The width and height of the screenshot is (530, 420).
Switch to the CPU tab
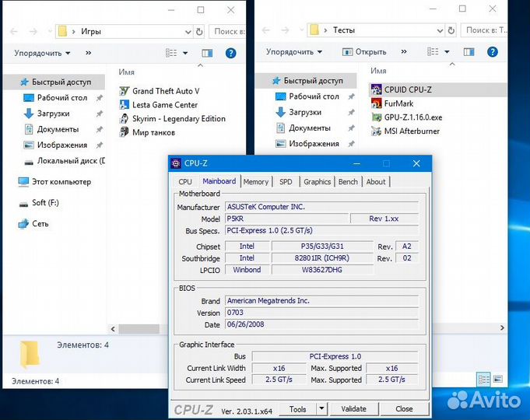click(185, 182)
